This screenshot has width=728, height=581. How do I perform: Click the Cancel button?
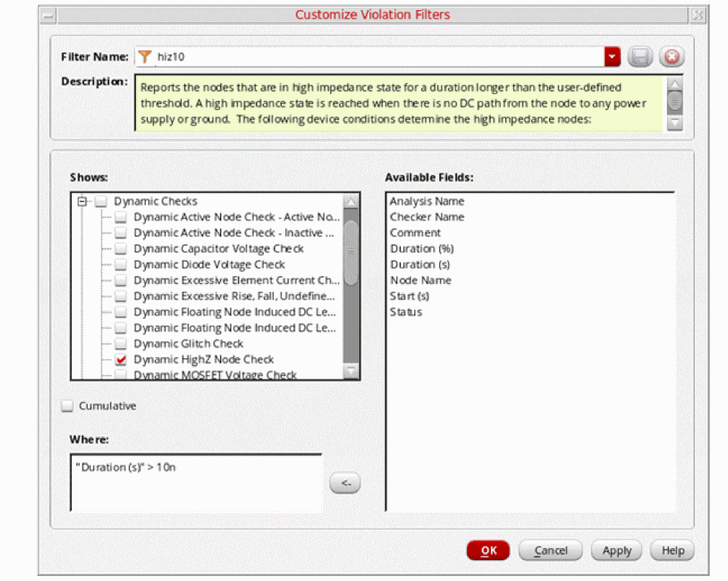[x=550, y=551]
